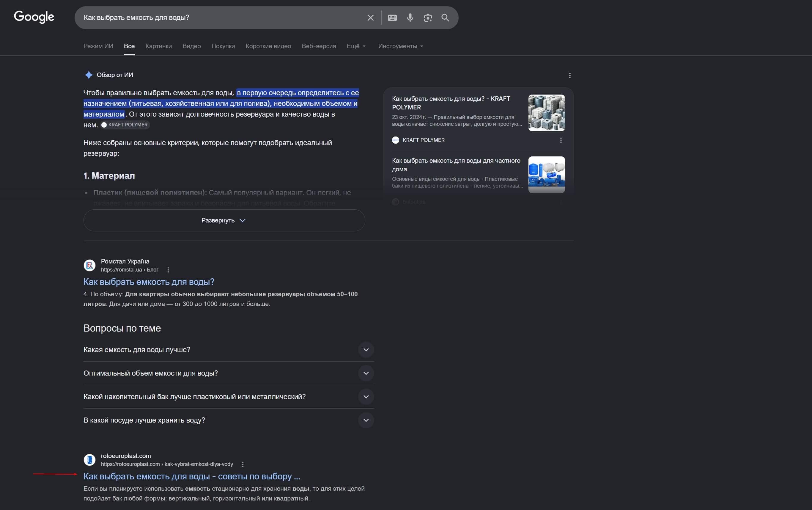Click the blue tanks thumbnail image
This screenshot has width=812, height=510.
[x=546, y=174]
